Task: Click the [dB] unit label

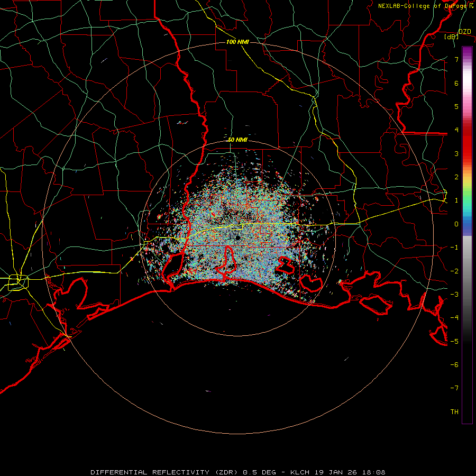Action: tap(452, 37)
